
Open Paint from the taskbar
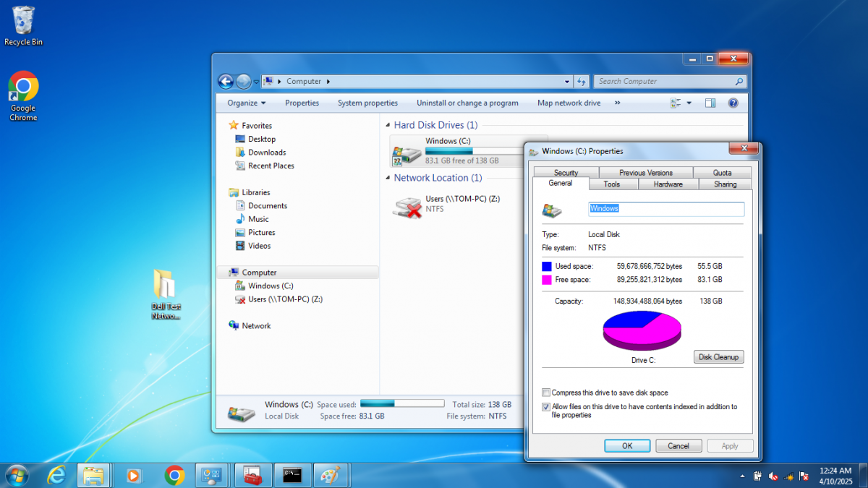point(331,475)
